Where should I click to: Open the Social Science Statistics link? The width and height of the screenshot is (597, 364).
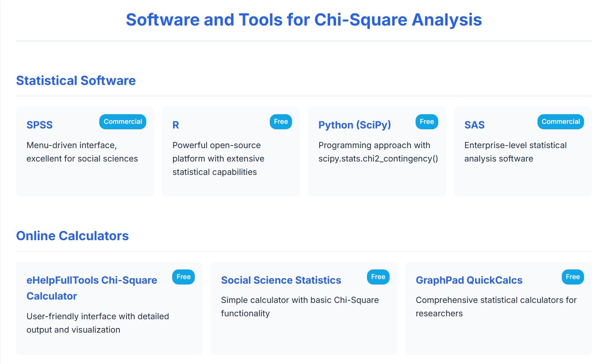[281, 280]
